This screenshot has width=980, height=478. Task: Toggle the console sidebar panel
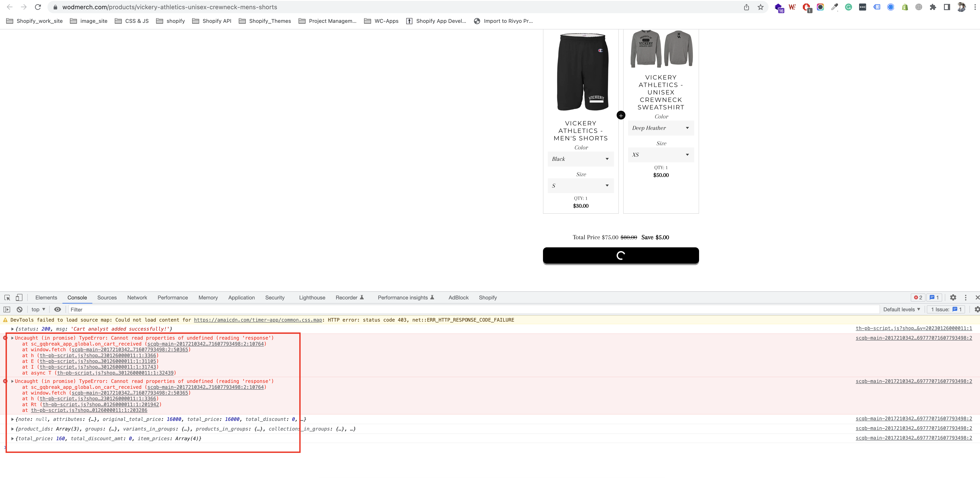pyautogui.click(x=7, y=310)
